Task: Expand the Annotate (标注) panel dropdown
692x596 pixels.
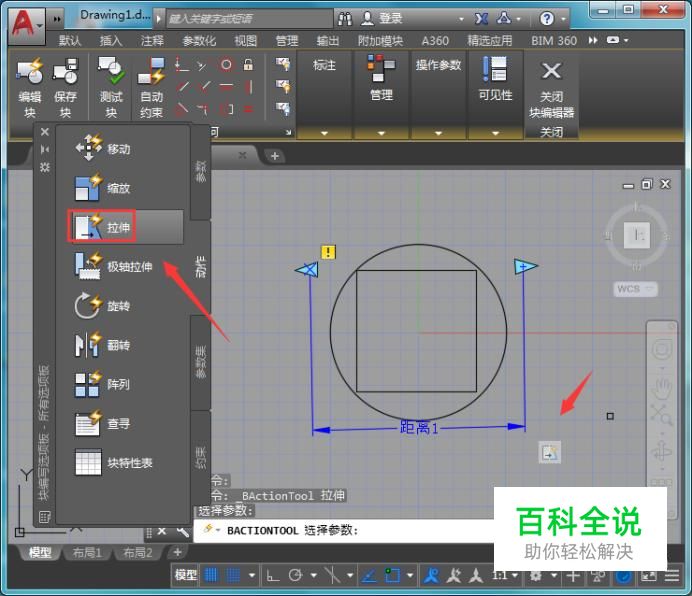Action: pos(324,133)
